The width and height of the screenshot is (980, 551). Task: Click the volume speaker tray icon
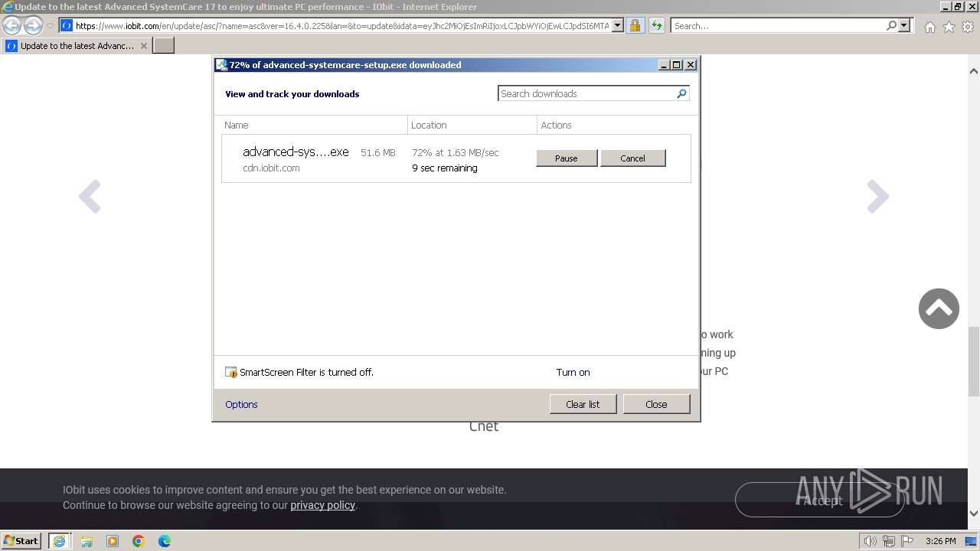pos(870,541)
